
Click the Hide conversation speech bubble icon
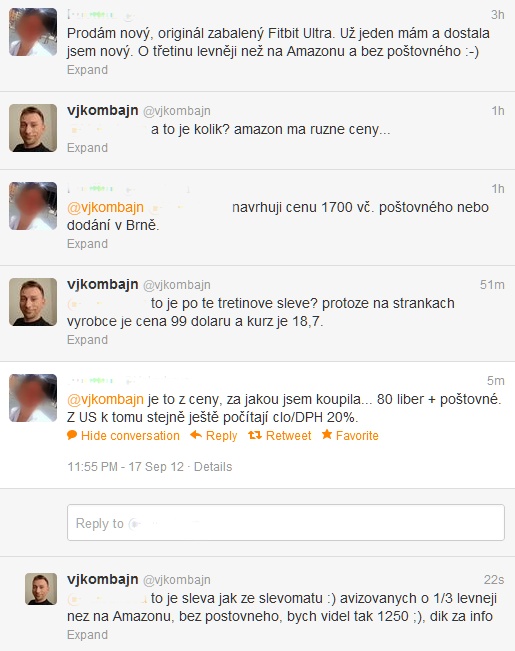point(72,435)
